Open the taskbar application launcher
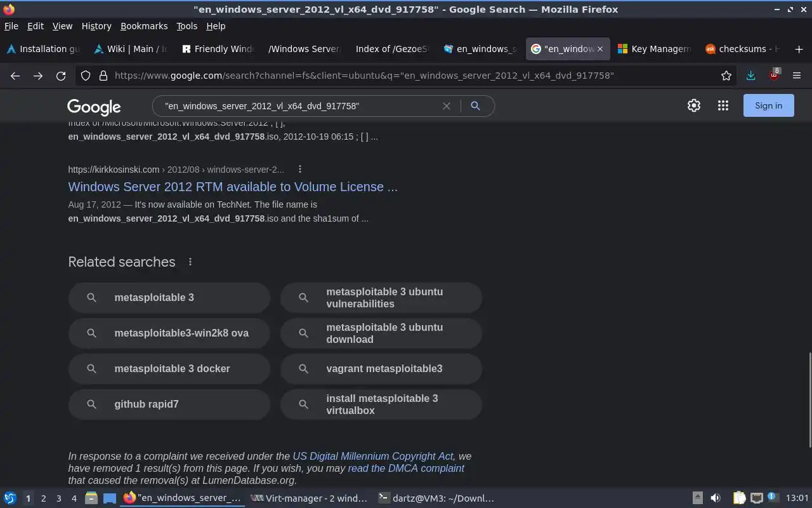This screenshot has width=812, height=508. [x=10, y=498]
